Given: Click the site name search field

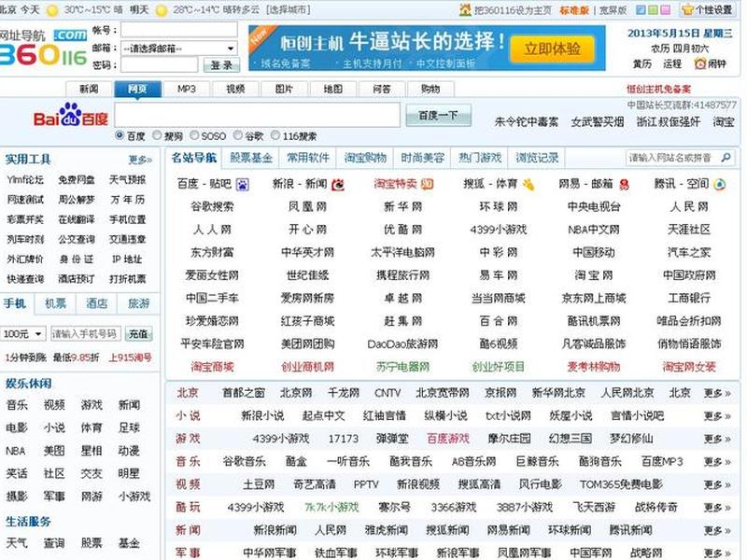Looking at the screenshot, I should 674,158.
